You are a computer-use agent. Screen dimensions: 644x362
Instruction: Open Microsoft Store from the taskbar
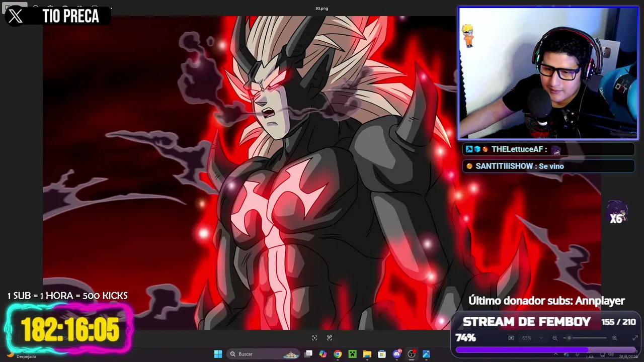coord(382,354)
